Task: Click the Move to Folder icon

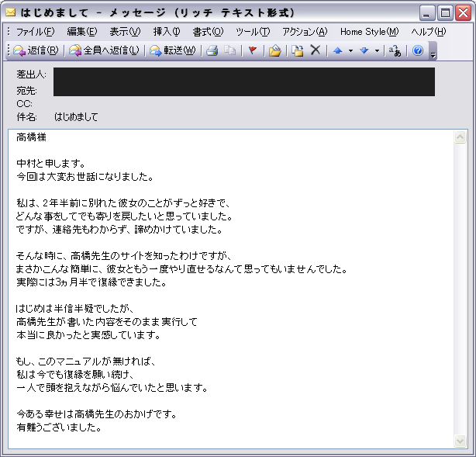Action: tap(275, 50)
